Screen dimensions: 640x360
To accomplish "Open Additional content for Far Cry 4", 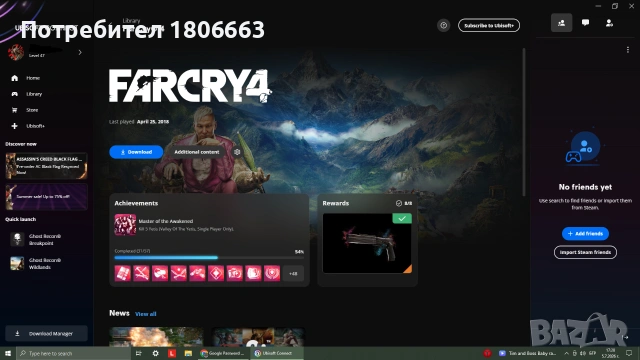I will pyautogui.click(x=197, y=152).
